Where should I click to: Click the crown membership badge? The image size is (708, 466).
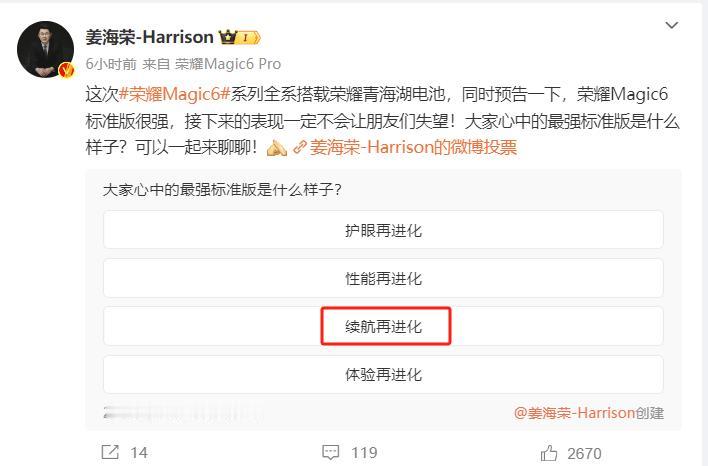(x=240, y=37)
